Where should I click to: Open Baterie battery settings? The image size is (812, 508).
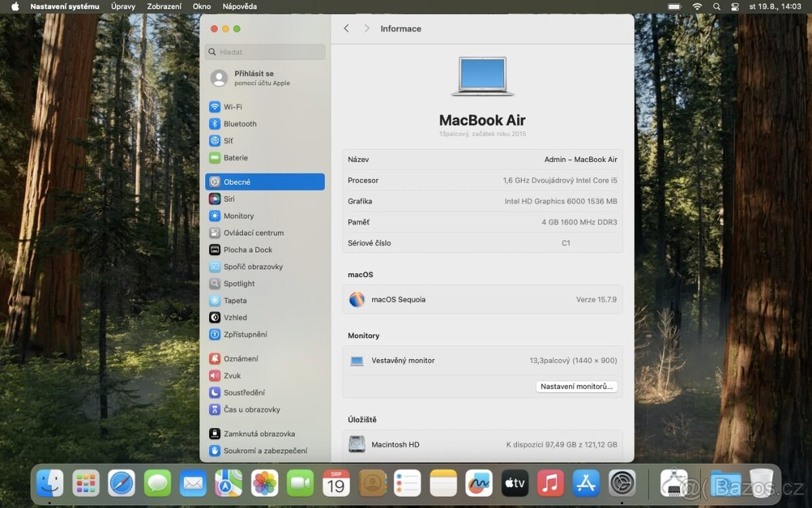[265, 158]
